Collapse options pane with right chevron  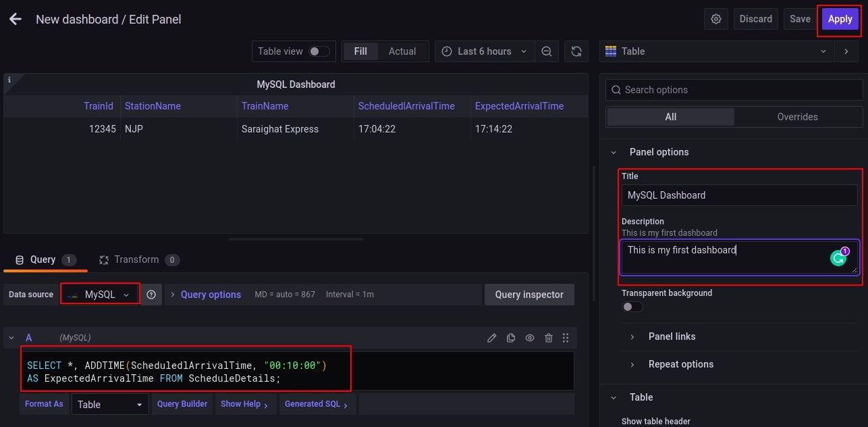pos(846,51)
